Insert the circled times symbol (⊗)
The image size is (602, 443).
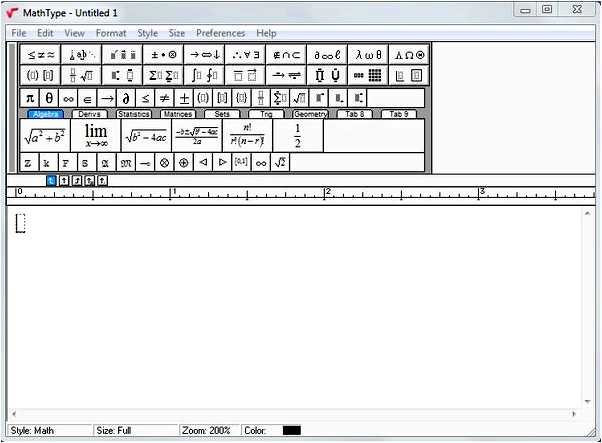(164, 163)
